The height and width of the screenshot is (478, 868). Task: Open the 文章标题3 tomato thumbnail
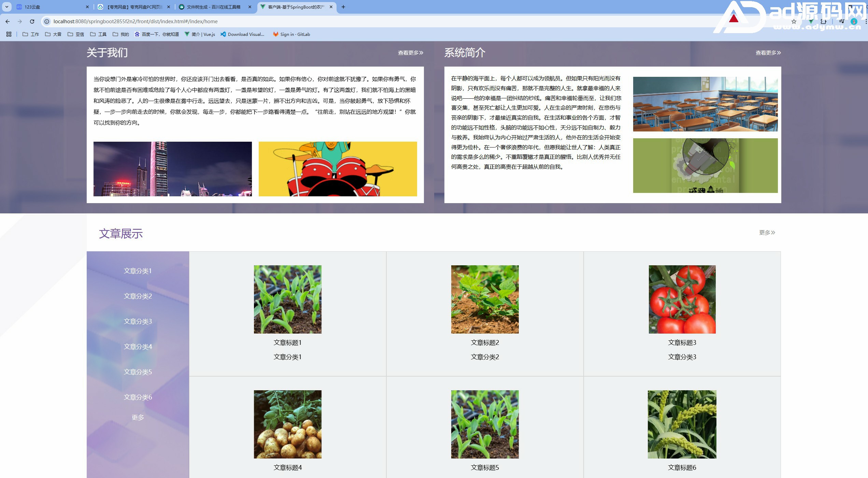click(x=682, y=299)
